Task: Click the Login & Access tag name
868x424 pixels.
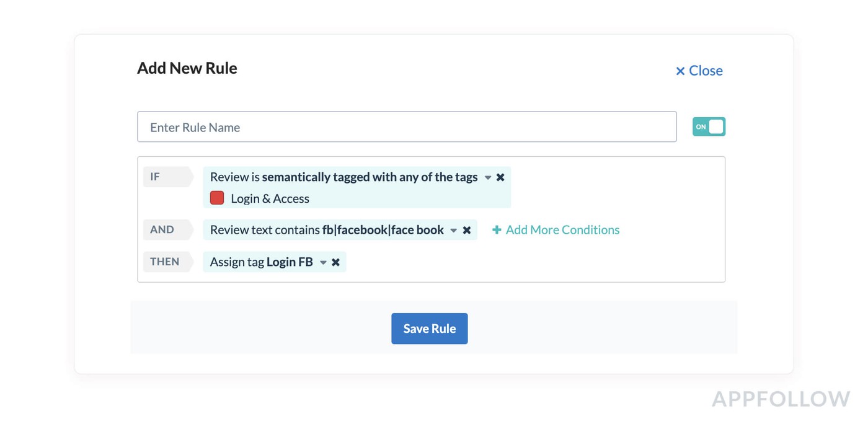Action: [x=270, y=198]
